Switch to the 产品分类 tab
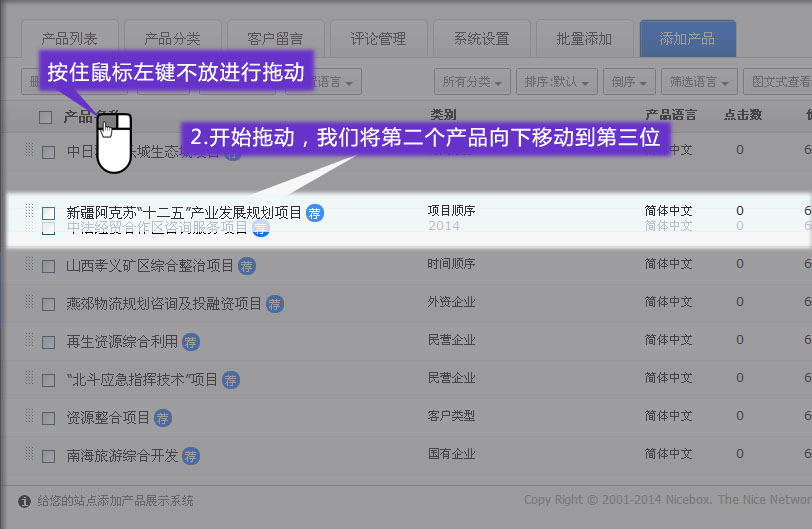Viewport: 812px width, 529px height. pyautogui.click(x=172, y=39)
